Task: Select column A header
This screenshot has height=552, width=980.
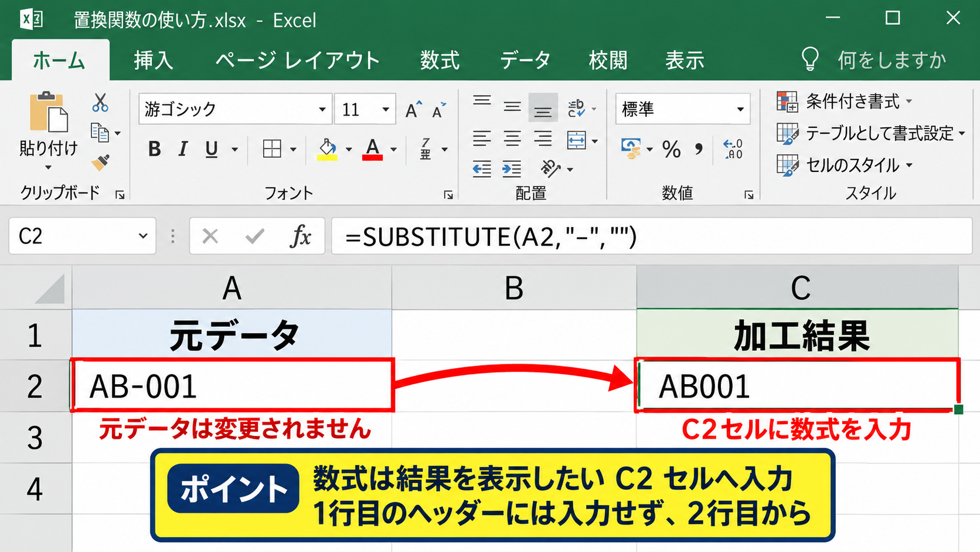Action: (x=232, y=288)
